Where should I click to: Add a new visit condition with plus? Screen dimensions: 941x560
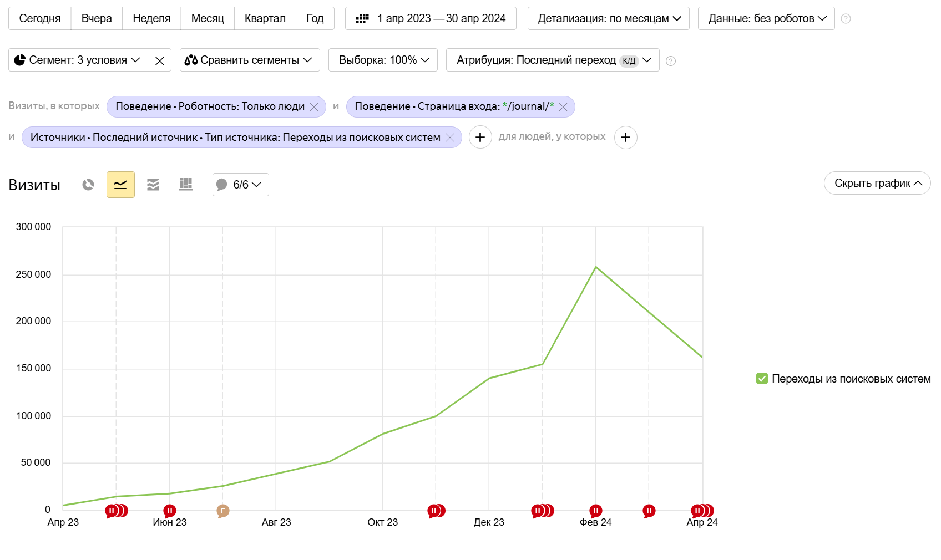[480, 138]
